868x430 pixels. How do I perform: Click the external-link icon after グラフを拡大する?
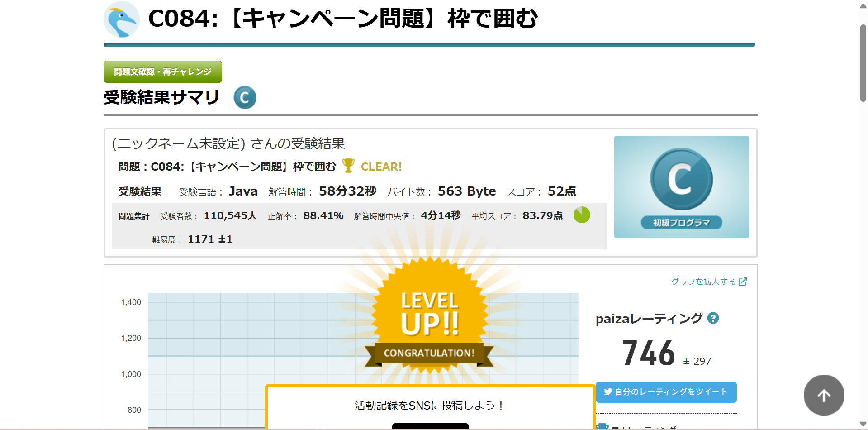pos(743,282)
